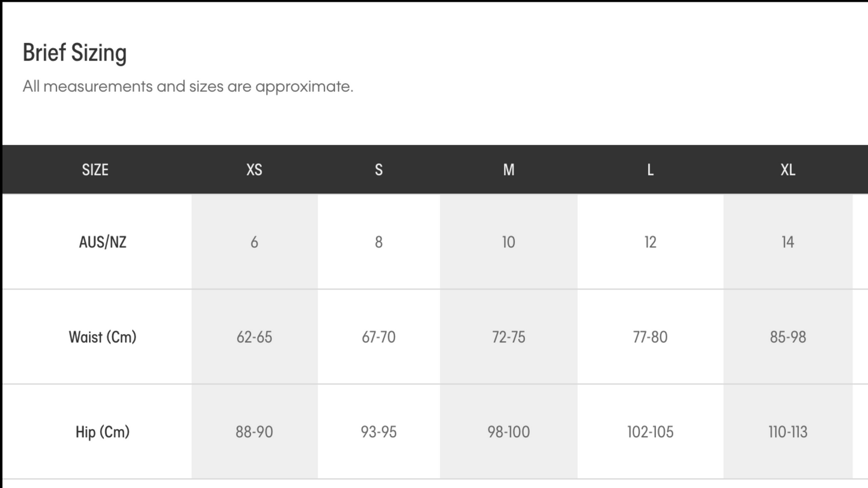
Task: Click the 77-80 waist measurement
Action: click(650, 337)
